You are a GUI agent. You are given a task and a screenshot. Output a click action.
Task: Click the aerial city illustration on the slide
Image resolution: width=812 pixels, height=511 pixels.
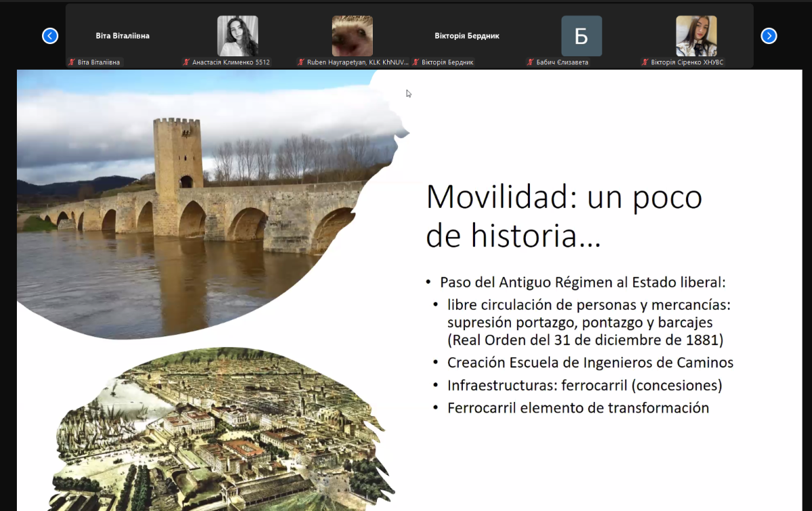coord(217,433)
